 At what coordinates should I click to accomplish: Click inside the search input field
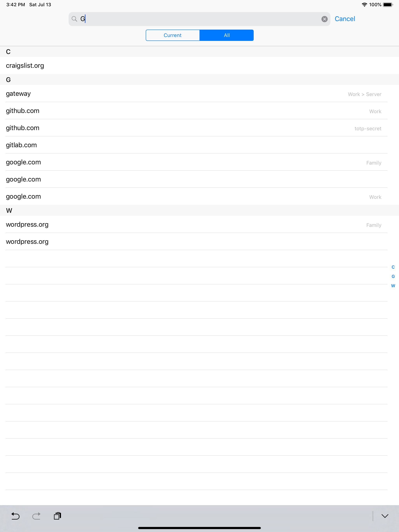tap(169, 19)
